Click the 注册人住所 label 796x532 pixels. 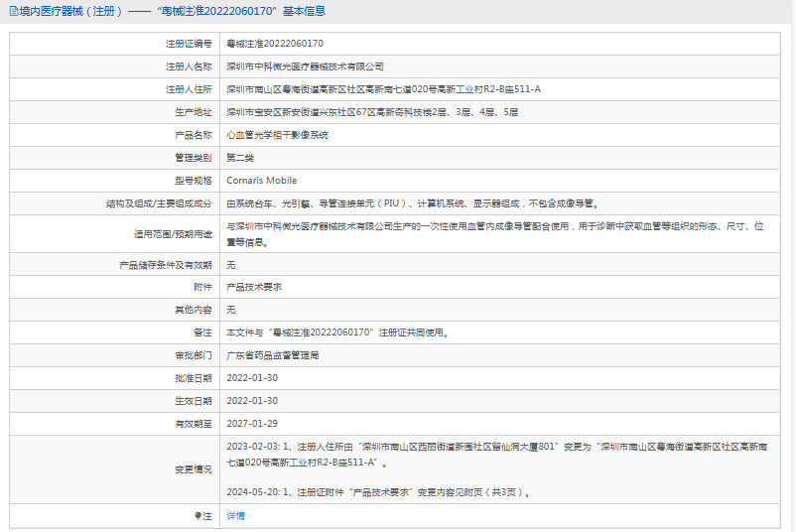click(189, 89)
